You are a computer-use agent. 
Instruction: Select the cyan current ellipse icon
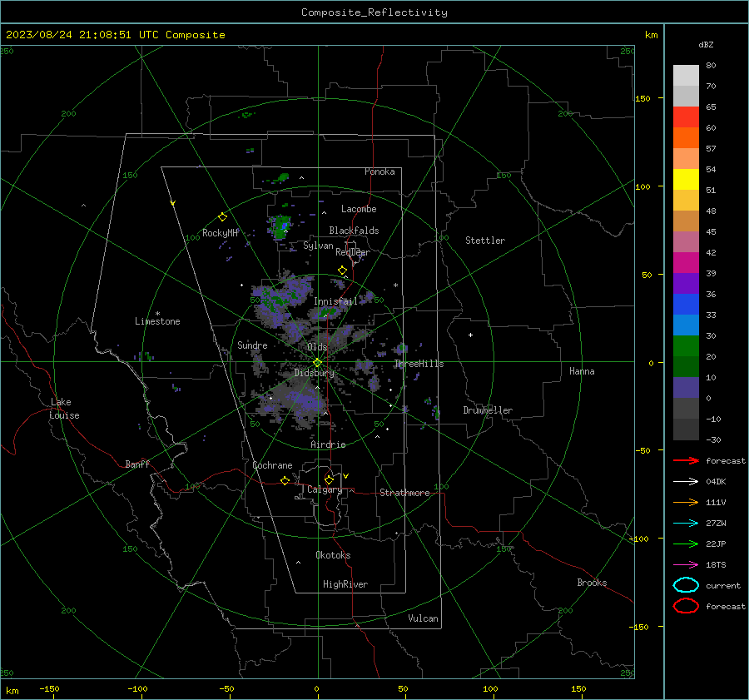point(686,585)
